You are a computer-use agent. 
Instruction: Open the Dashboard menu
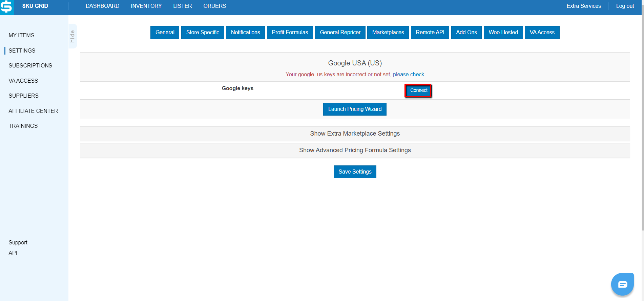[102, 6]
